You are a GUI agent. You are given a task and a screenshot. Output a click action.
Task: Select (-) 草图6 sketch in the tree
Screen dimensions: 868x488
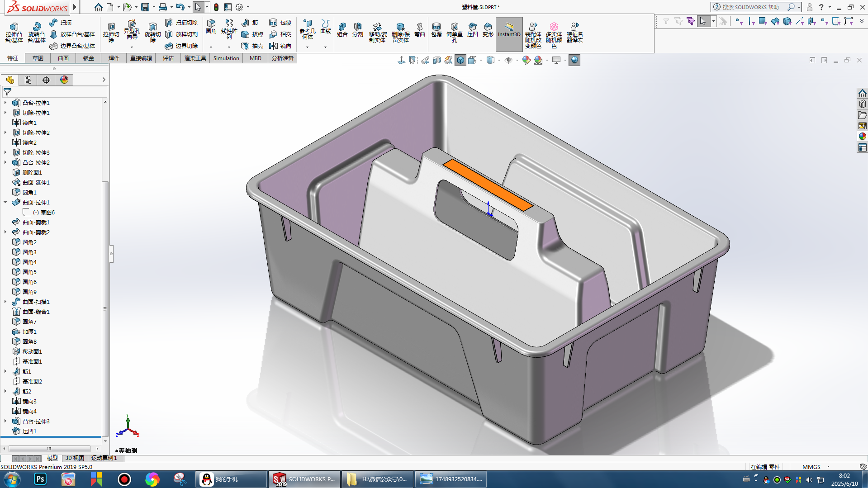39,212
